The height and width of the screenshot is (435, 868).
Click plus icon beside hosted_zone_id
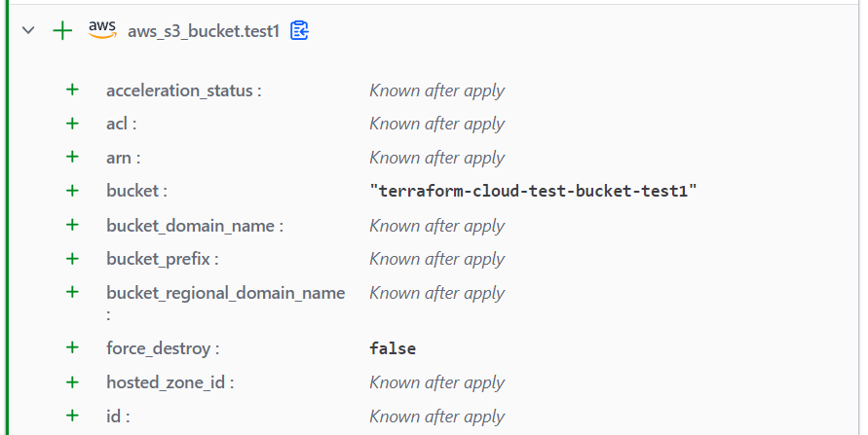click(x=72, y=381)
